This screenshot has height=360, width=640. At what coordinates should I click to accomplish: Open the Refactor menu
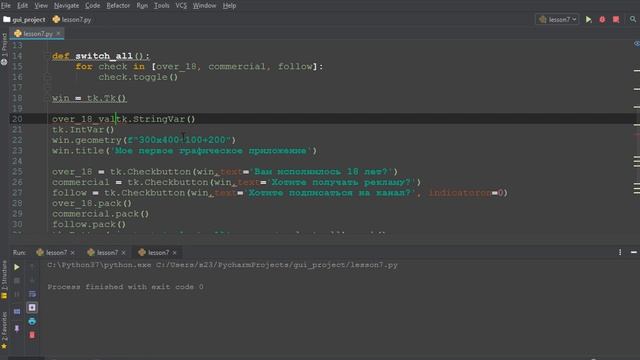tap(118, 6)
